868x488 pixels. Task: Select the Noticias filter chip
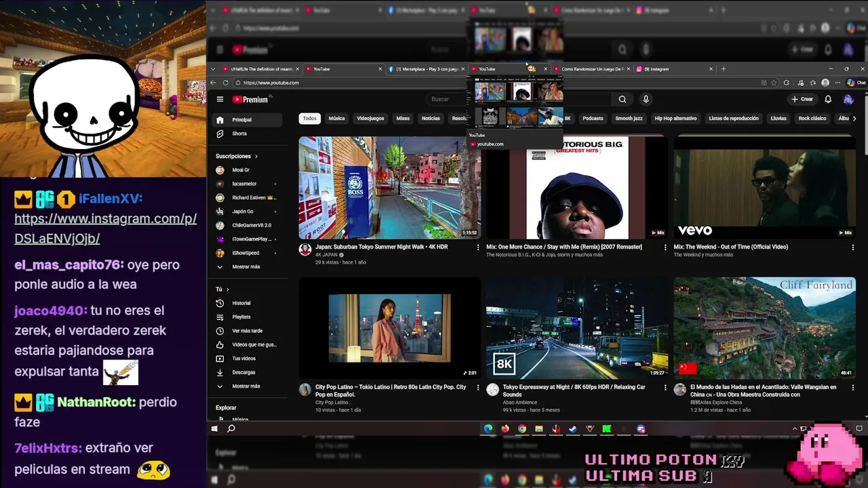coord(431,119)
